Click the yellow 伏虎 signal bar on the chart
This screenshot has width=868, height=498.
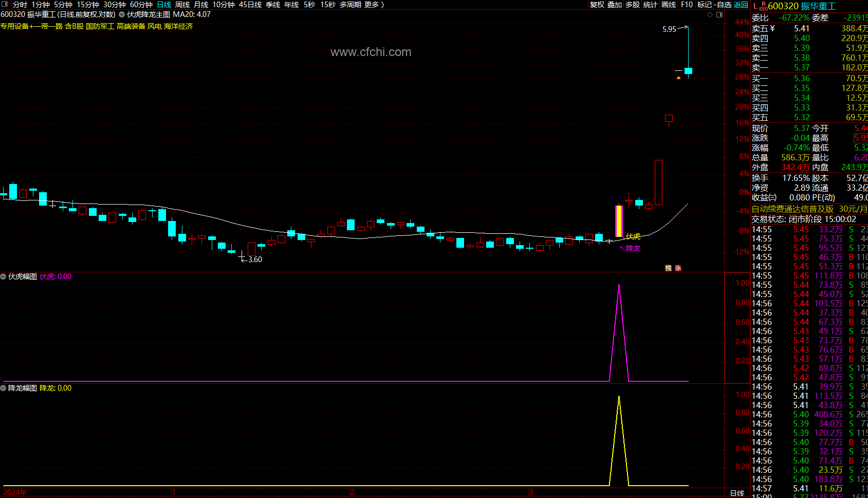point(619,221)
